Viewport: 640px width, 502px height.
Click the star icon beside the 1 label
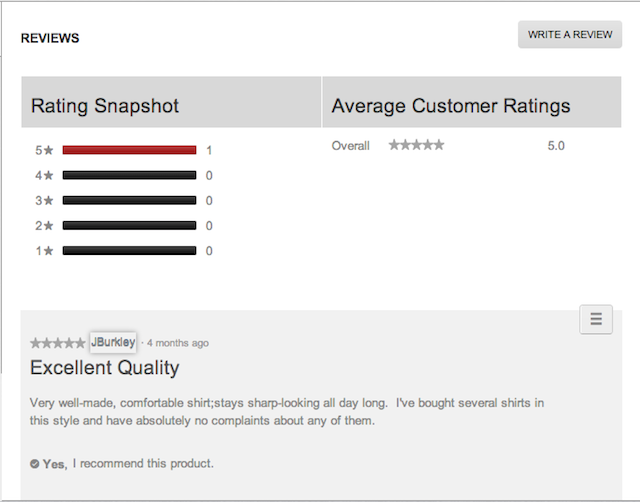[x=48, y=252]
